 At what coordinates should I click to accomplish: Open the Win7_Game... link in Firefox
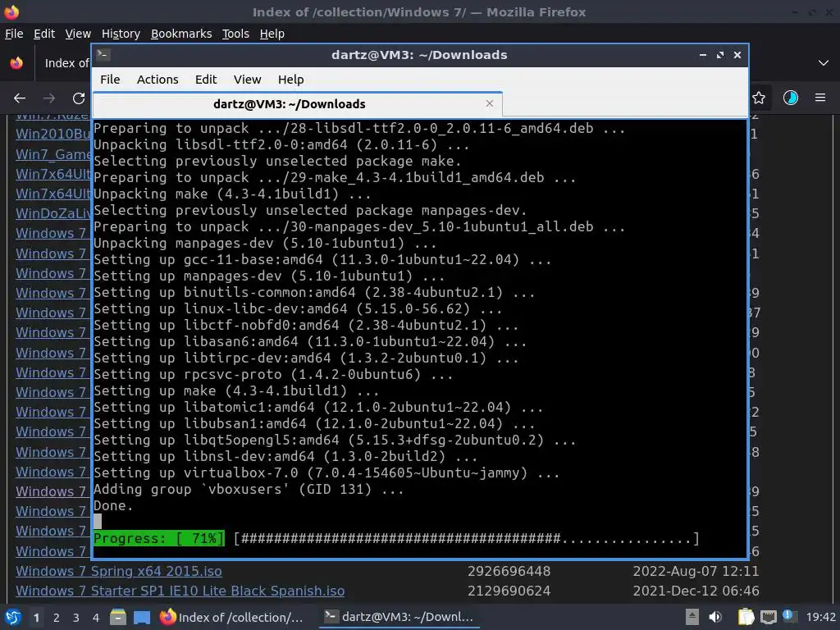[x=53, y=154]
